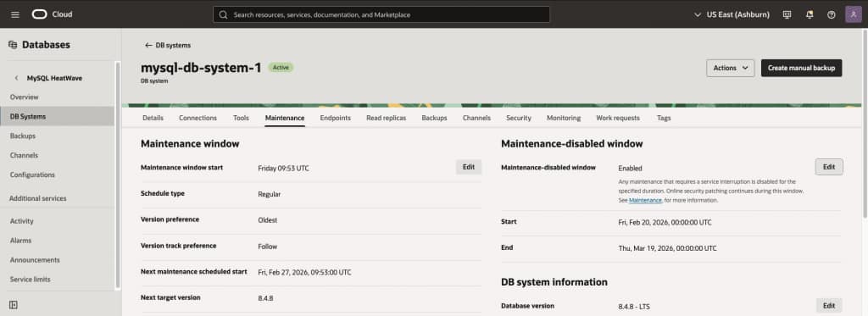This screenshot has height=316, width=868.
Task: Open the Work requests tab
Action: pos(618,118)
